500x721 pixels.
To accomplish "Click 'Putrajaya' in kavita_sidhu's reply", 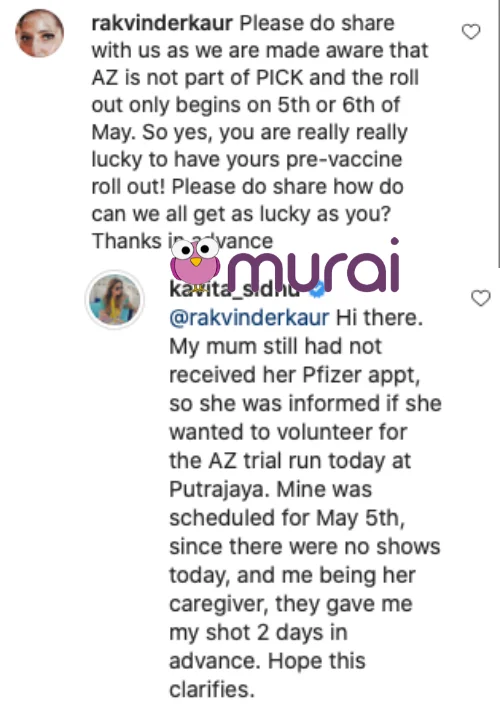I will coord(219,489).
